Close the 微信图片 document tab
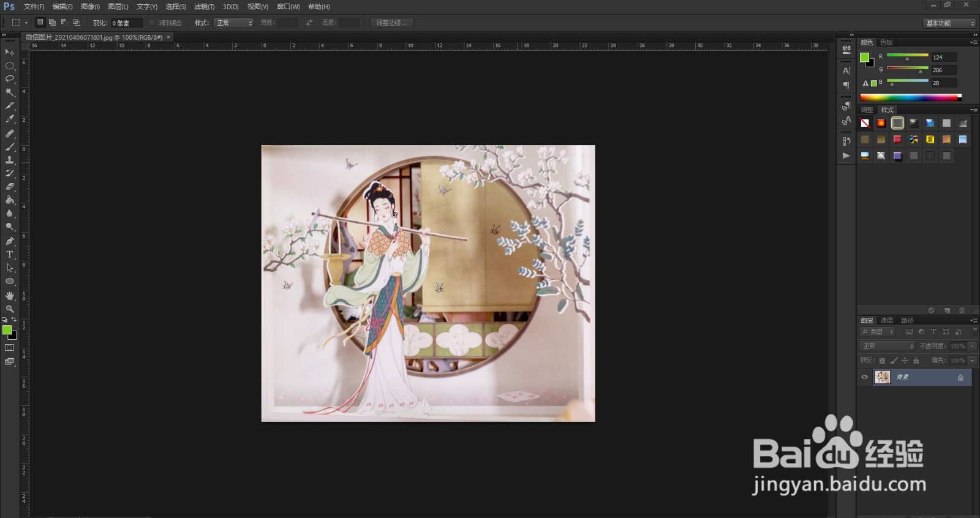980x518 pixels. point(168,37)
